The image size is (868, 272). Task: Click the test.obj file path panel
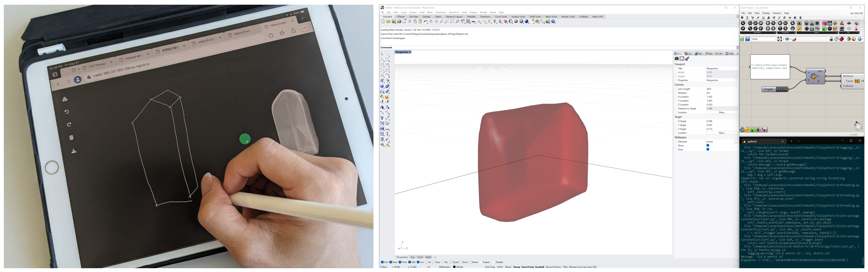[x=770, y=67]
